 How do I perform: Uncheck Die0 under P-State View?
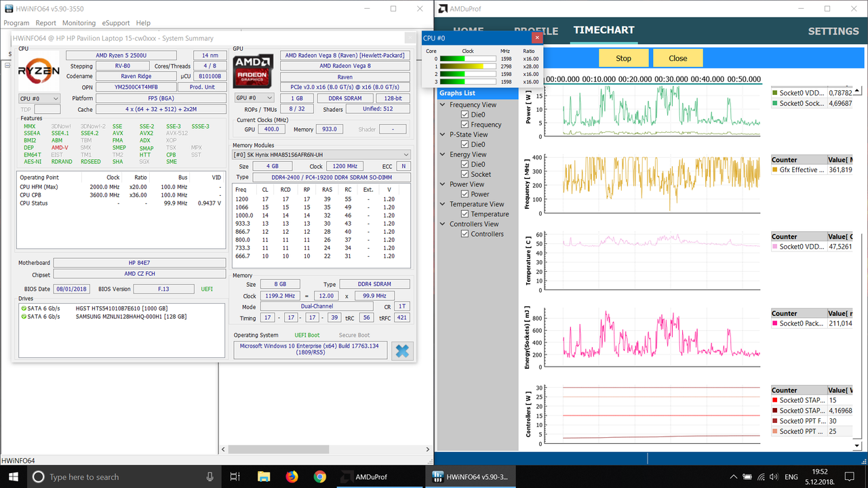[465, 144]
